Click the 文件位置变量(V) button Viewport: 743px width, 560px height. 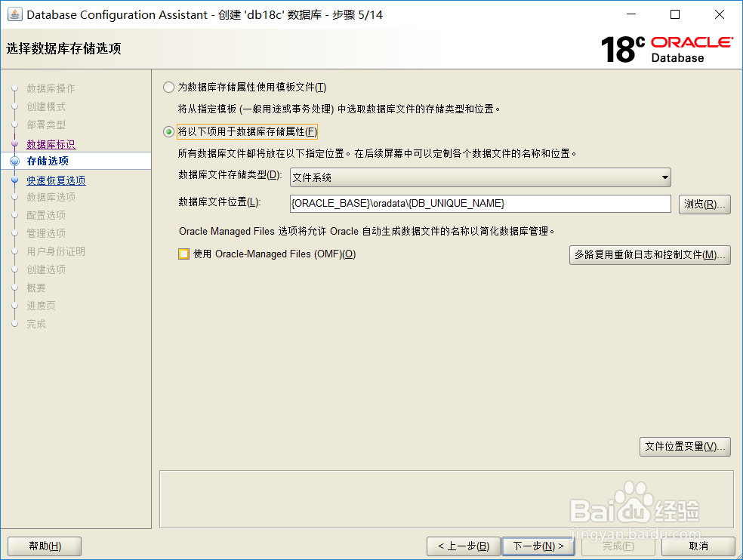(x=684, y=446)
